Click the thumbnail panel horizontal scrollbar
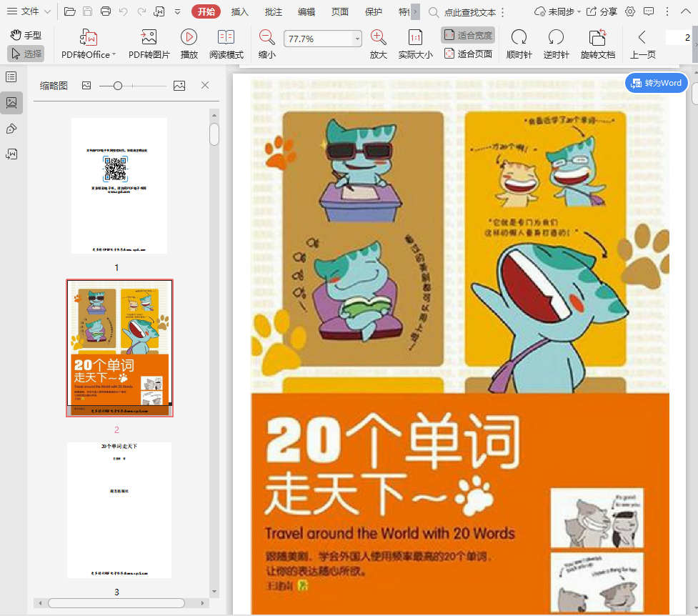698x616 pixels. point(116,603)
